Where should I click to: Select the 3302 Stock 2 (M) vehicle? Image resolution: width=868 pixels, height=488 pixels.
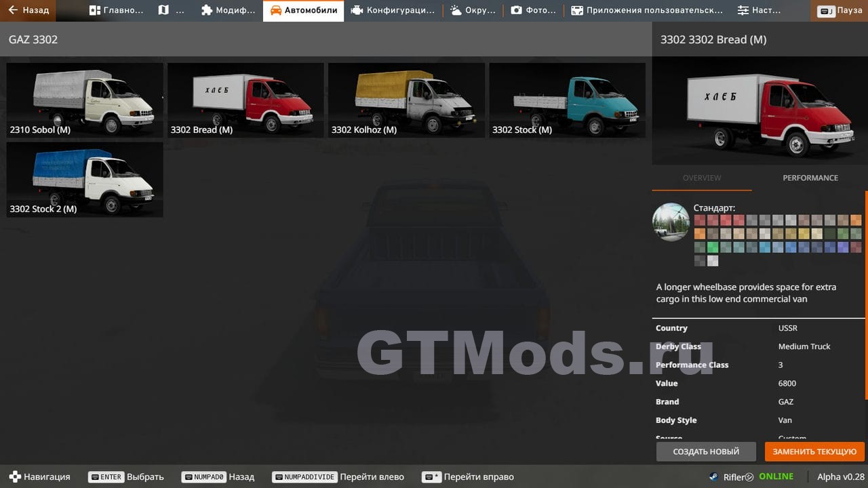pos(85,180)
